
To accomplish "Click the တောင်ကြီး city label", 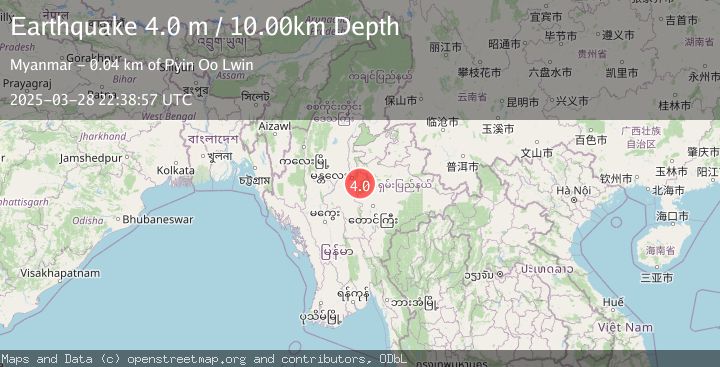I will 373,220.
